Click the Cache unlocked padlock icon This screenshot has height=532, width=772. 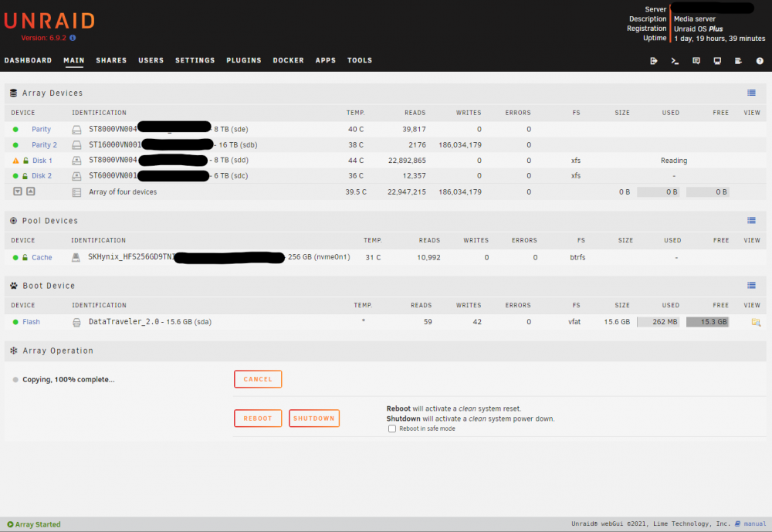[25, 257]
